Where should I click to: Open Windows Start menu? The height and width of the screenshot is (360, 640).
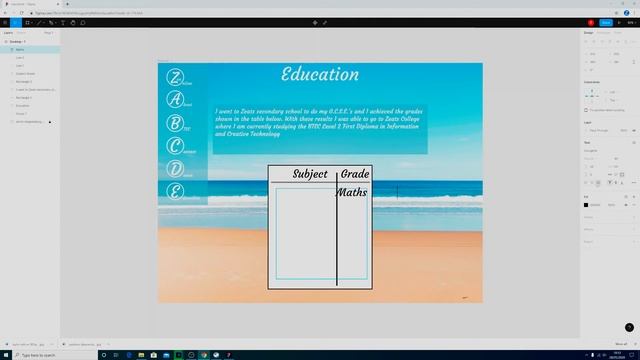tap(6, 355)
